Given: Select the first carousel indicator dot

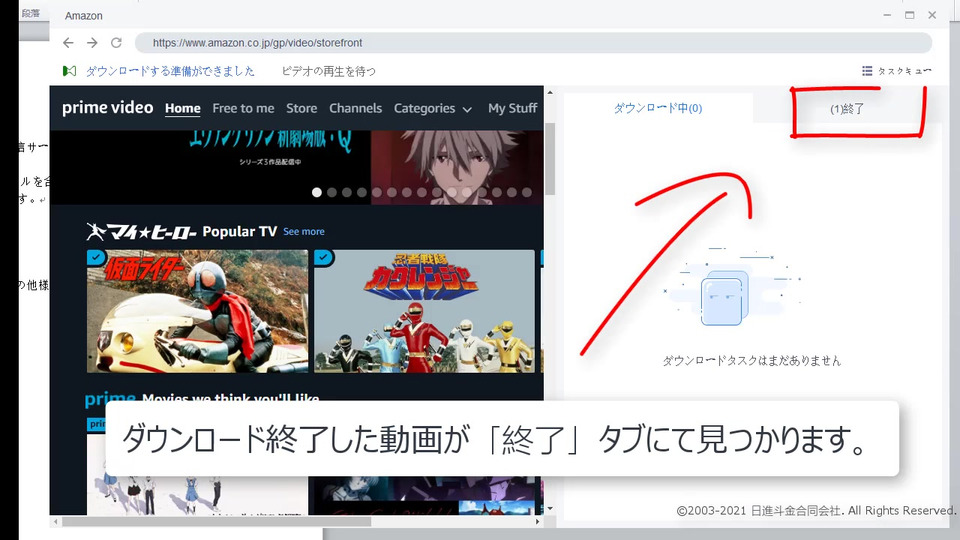Looking at the screenshot, I should (x=317, y=192).
